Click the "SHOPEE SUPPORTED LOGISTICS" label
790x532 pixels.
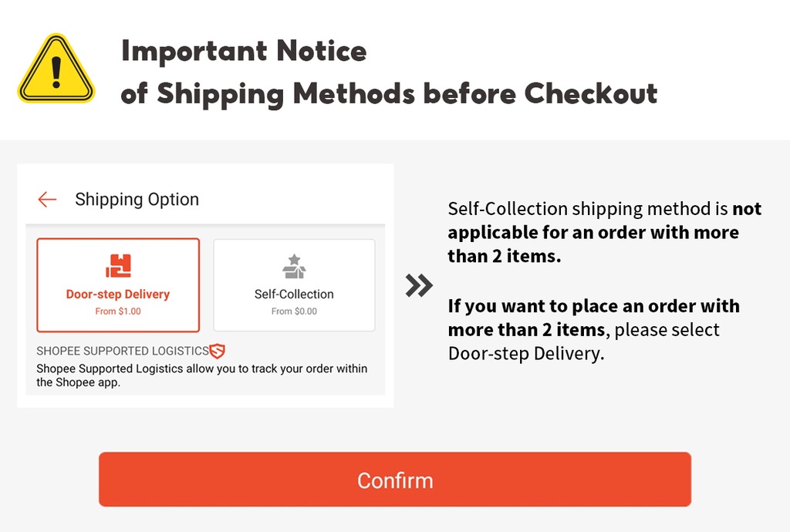pyautogui.click(x=123, y=352)
